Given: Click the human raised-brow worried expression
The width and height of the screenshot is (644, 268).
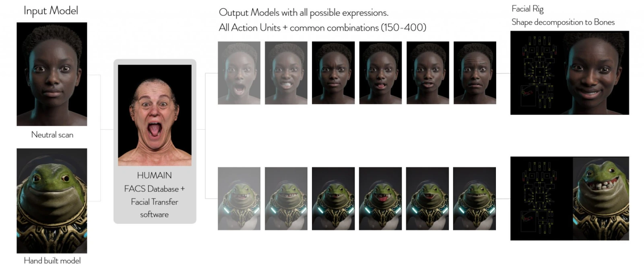Looking at the screenshot, I should (x=475, y=73).
